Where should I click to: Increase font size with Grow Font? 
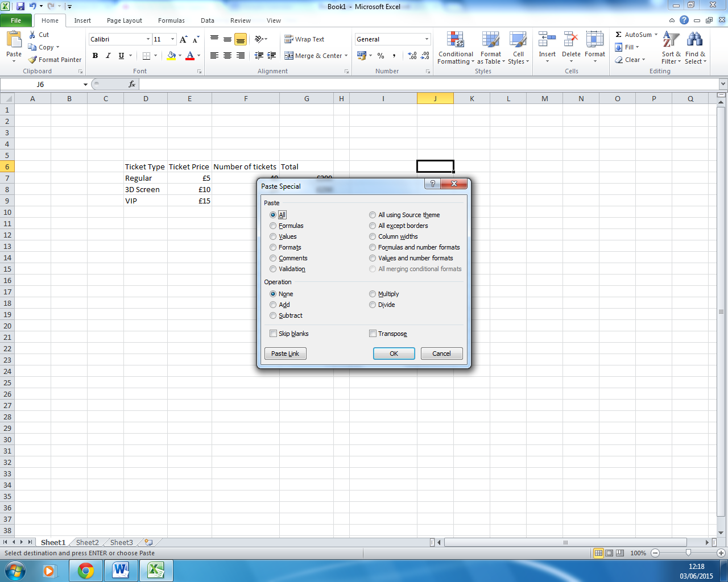pyautogui.click(x=183, y=39)
